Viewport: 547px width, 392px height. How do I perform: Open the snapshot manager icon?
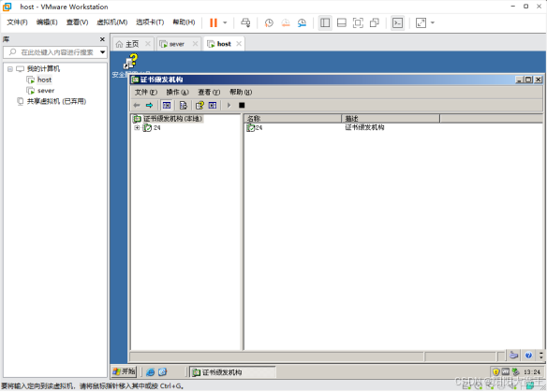(x=302, y=23)
